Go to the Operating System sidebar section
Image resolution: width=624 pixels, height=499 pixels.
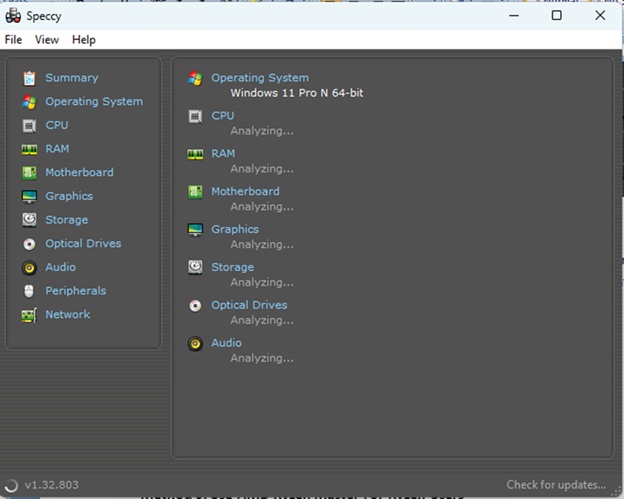94,102
